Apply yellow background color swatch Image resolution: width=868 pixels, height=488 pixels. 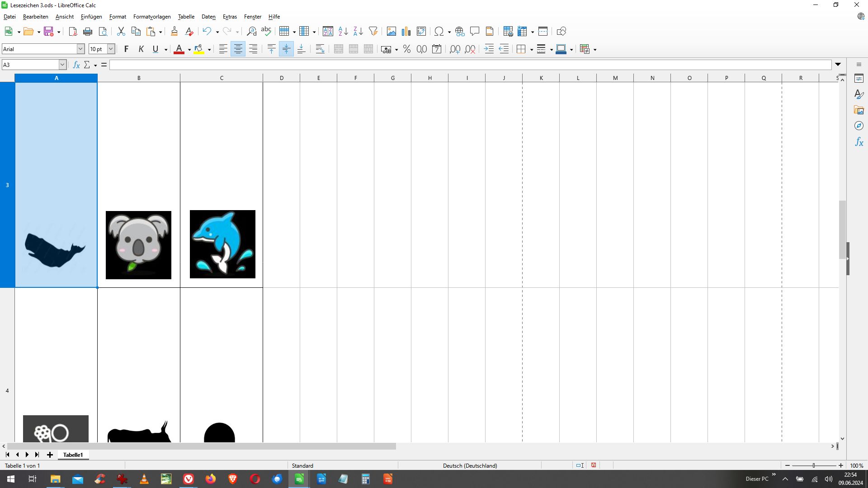click(198, 49)
